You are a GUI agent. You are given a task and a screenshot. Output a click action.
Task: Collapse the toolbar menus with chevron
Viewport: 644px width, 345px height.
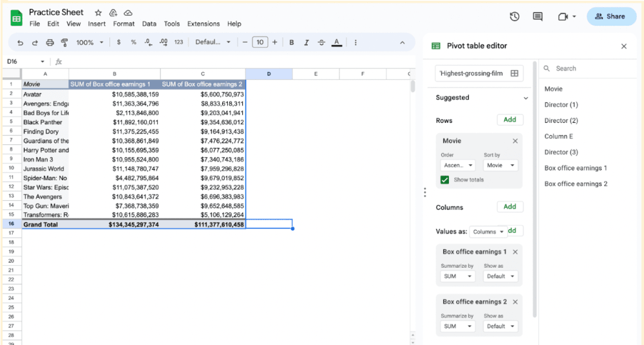tap(402, 42)
